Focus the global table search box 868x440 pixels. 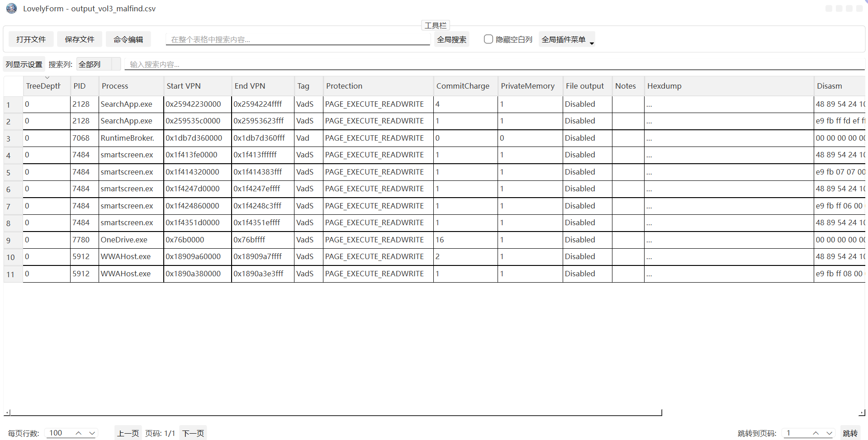(298, 39)
